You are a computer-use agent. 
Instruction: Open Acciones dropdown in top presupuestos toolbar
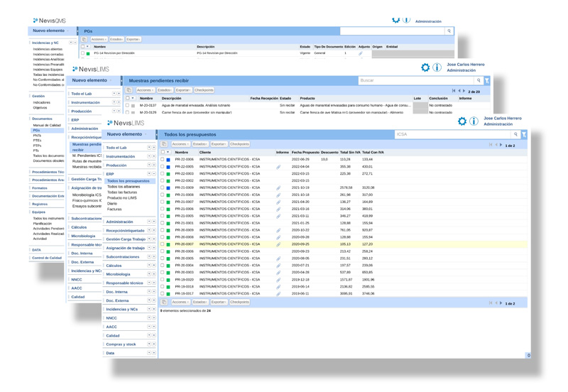180,144
